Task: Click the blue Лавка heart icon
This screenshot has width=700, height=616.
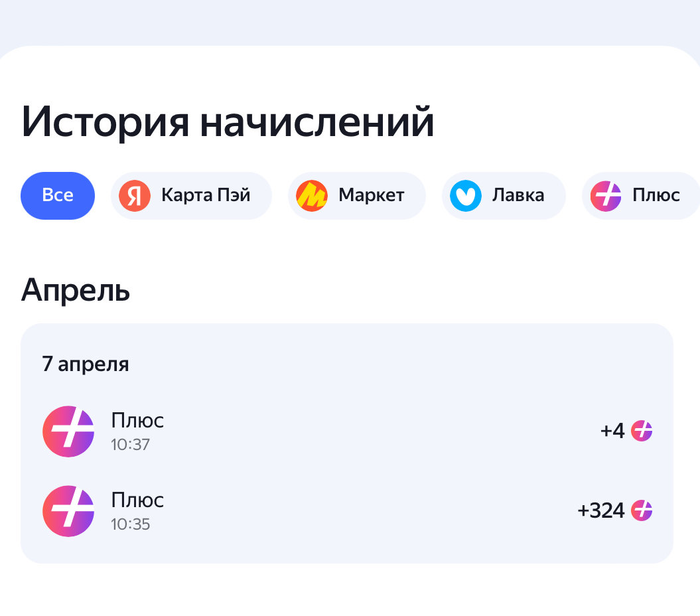Action: (466, 196)
